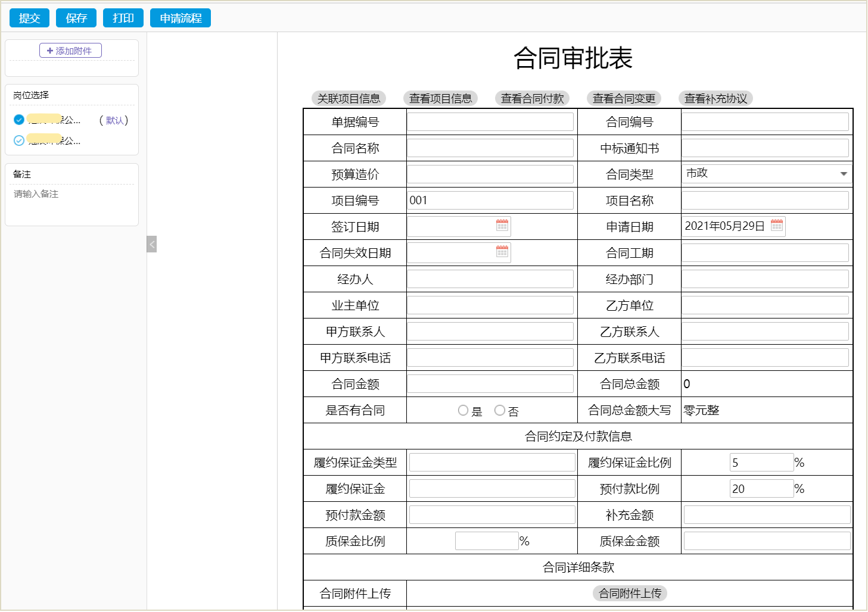This screenshot has width=868, height=612.
Task: Expand the 合同类型 dropdown
Action: (843, 174)
